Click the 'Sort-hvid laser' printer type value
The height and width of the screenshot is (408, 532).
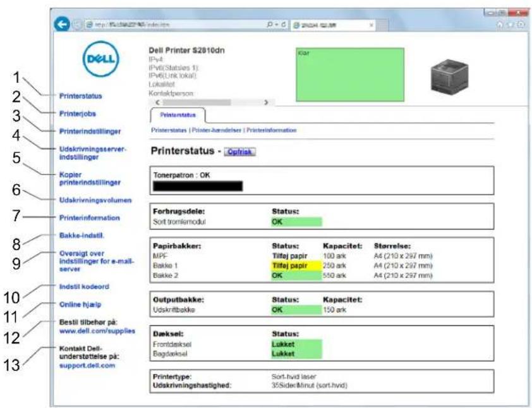pos(294,377)
